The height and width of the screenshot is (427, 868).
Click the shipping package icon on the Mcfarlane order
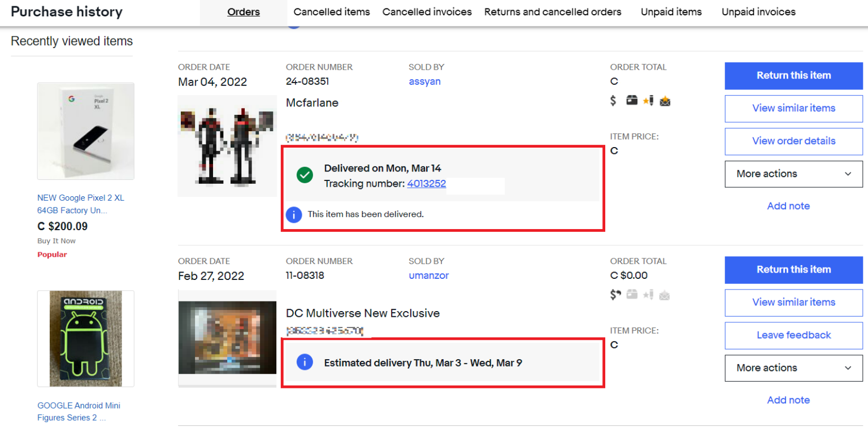click(x=632, y=101)
